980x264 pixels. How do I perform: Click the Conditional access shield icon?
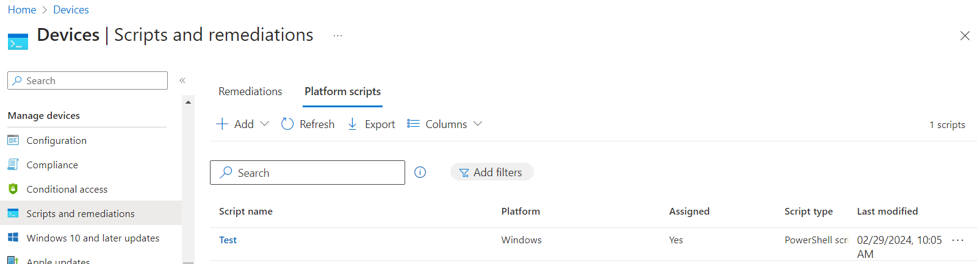click(13, 189)
